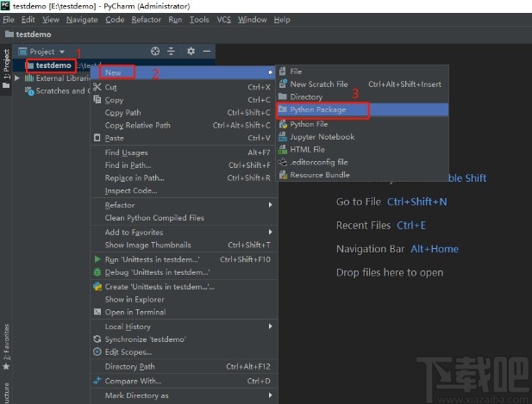Screen dimensions: 532x404
Task: Open Project panel settings gear
Action: pyautogui.click(x=191, y=51)
